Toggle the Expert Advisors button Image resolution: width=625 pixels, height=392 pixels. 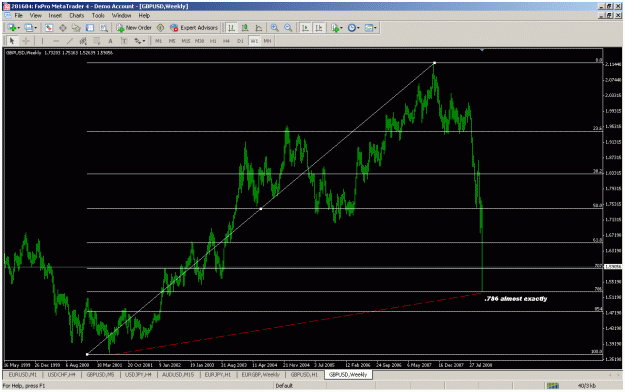tap(194, 28)
